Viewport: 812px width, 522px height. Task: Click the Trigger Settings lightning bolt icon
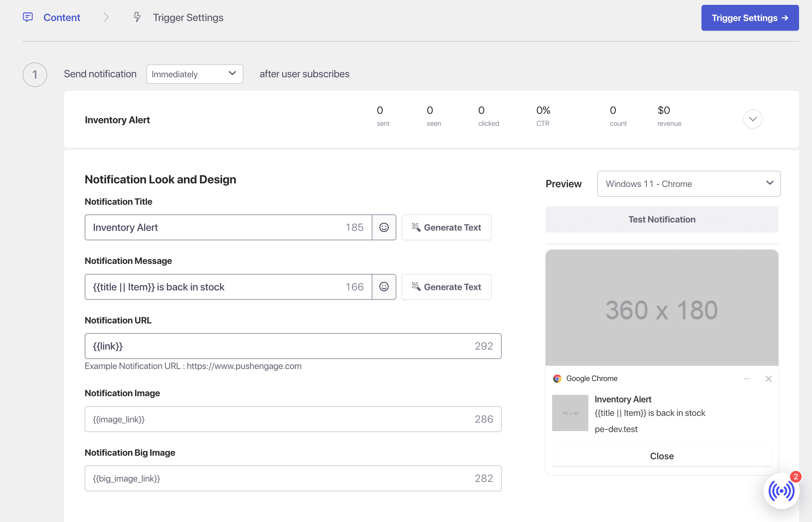coord(137,17)
